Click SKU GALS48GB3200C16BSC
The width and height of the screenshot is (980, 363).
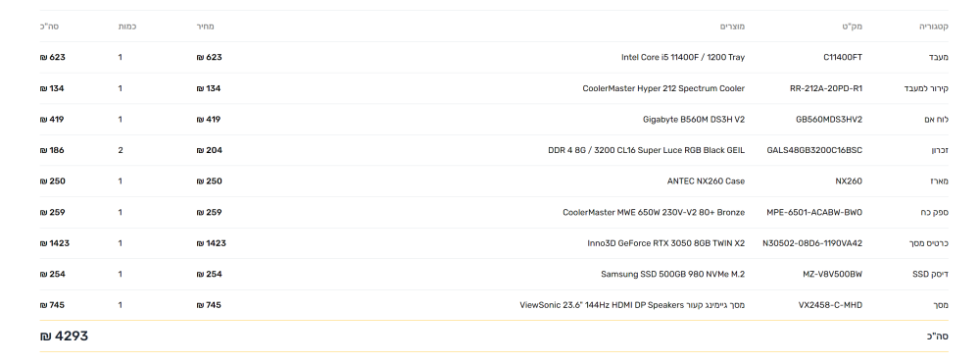pyautogui.click(x=814, y=150)
